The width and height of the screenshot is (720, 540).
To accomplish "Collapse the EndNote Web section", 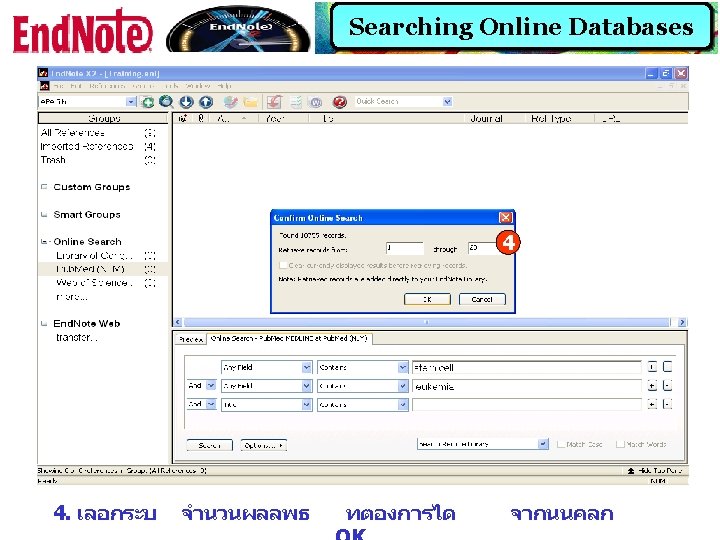I will [x=44, y=324].
